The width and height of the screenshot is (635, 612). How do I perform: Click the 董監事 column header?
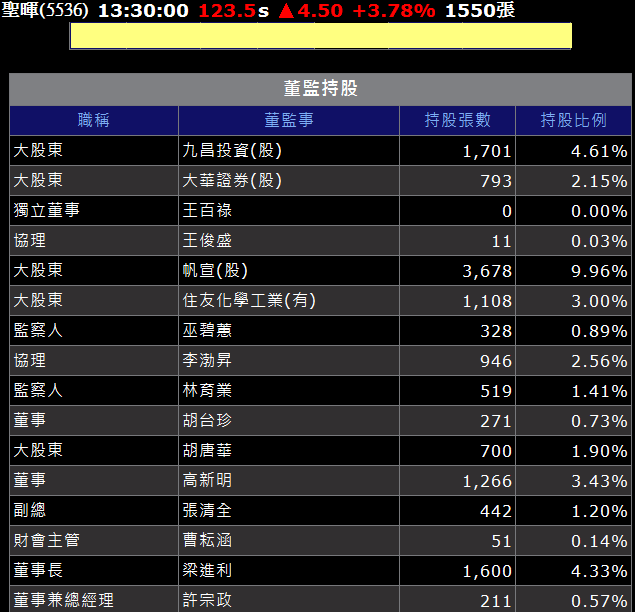(x=289, y=120)
